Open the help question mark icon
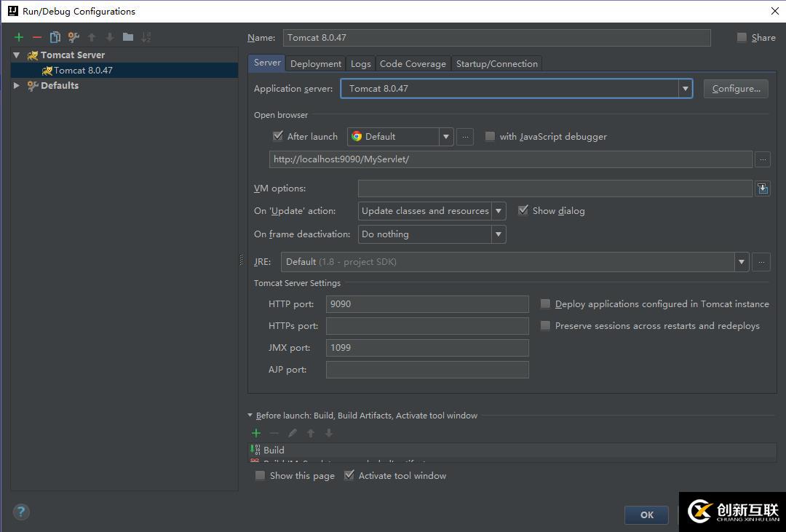Image resolution: width=786 pixels, height=532 pixels. click(x=21, y=512)
